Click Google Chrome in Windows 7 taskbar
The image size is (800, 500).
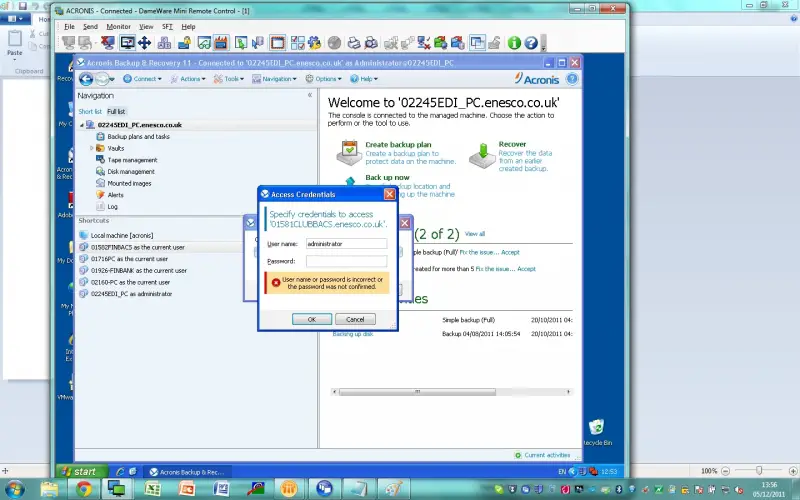(84, 489)
